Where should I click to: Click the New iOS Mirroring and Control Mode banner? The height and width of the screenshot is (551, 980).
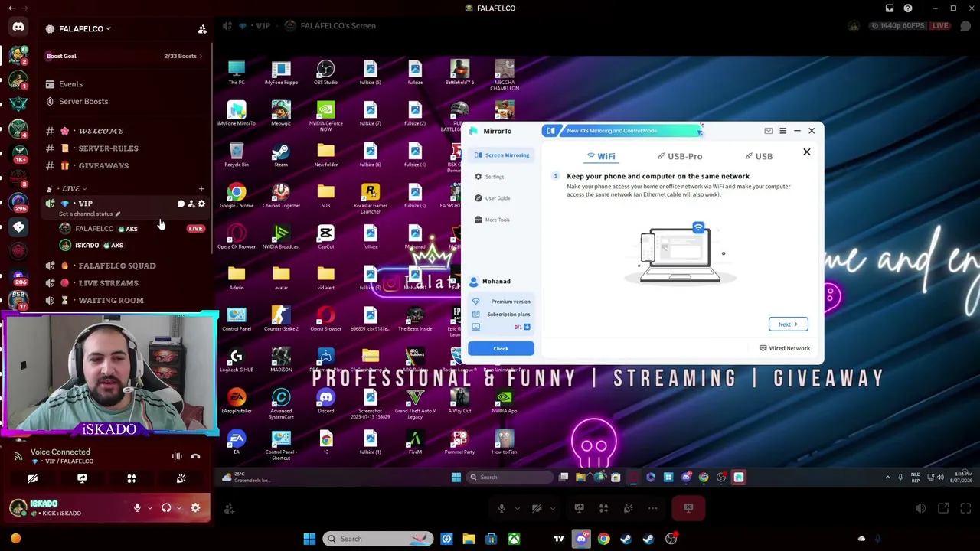click(622, 131)
